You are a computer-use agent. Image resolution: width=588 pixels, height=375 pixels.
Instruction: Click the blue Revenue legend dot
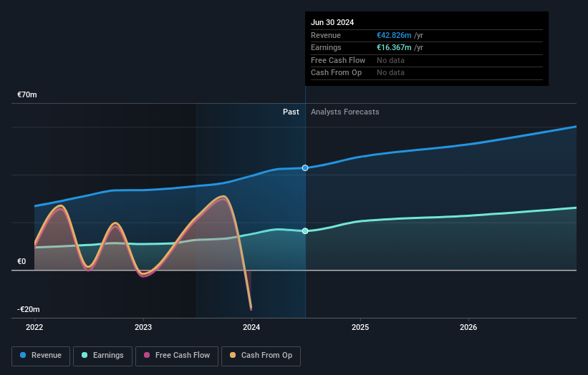[23, 355]
